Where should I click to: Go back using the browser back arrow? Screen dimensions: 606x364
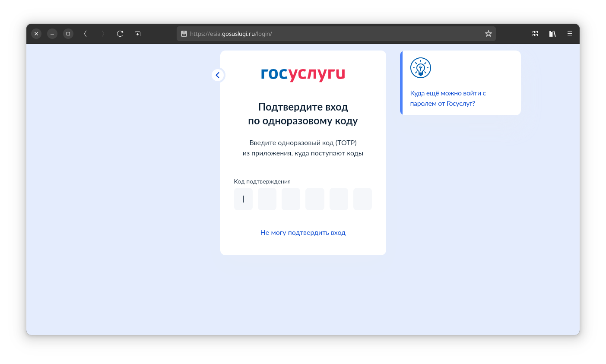(x=86, y=34)
